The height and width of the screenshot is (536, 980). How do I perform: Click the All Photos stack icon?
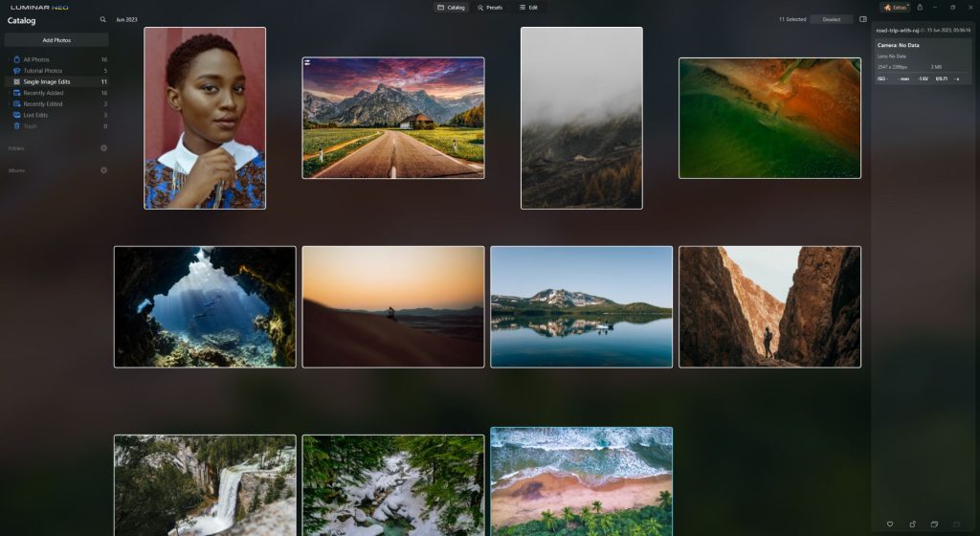pos(17,59)
